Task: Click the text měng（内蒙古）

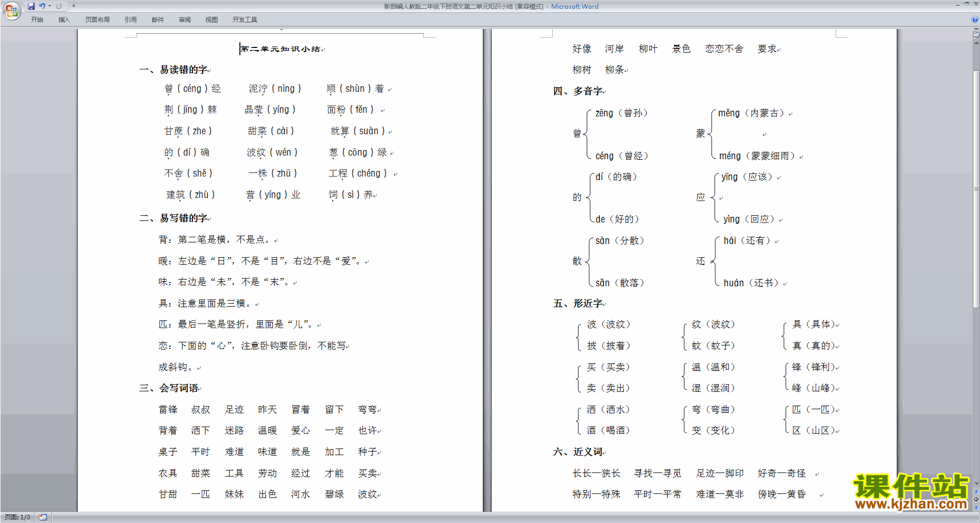Action: tap(751, 113)
